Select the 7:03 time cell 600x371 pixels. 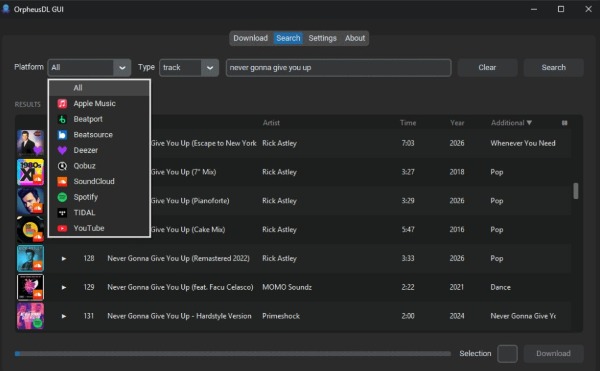pos(408,143)
